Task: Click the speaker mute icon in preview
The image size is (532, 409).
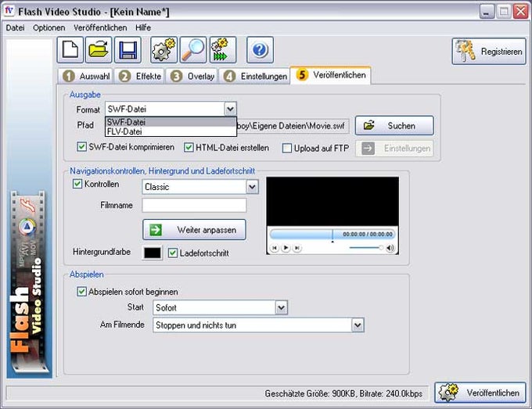Action: pos(390,248)
